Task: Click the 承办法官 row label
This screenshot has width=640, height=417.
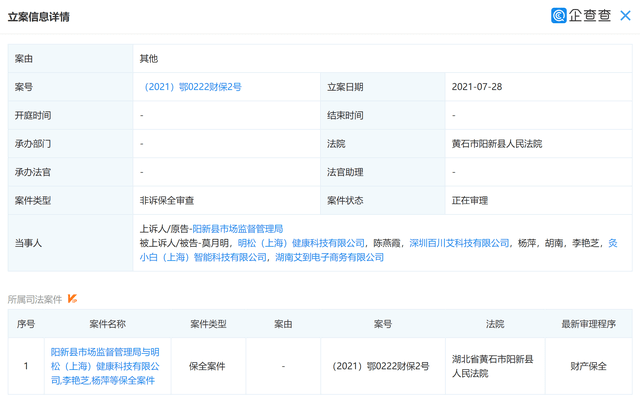Action: pos(33,172)
